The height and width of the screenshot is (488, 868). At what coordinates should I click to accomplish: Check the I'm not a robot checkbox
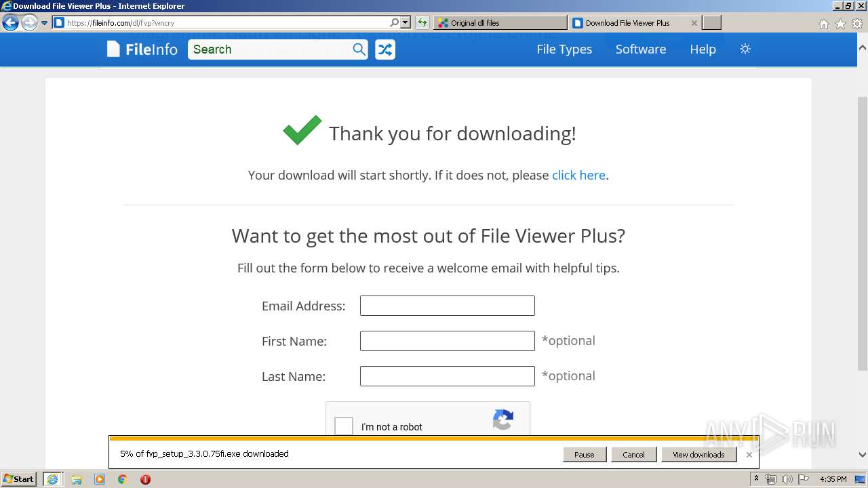click(344, 426)
